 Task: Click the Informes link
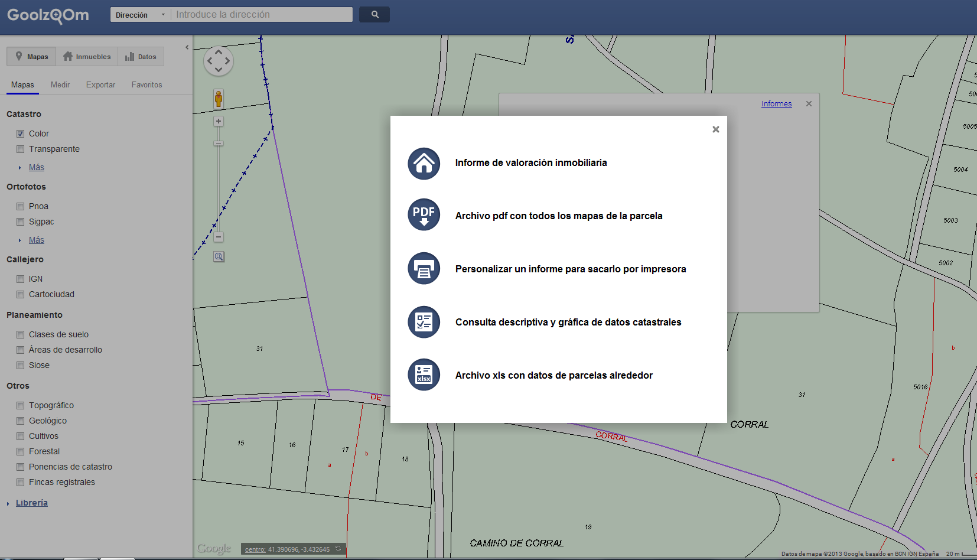coord(776,104)
